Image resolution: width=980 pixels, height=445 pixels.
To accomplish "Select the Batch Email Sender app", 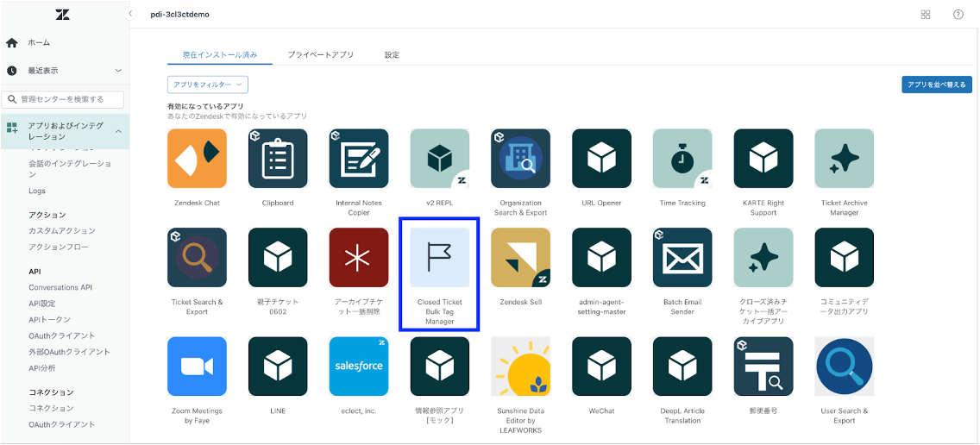I will tap(682, 258).
